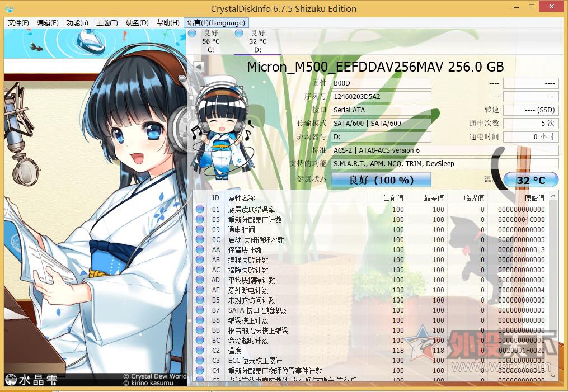This screenshot has width=568, height=392.
Task: Click the transfer mode field SATA/600 | SATA/600
Action: [381, 124]
